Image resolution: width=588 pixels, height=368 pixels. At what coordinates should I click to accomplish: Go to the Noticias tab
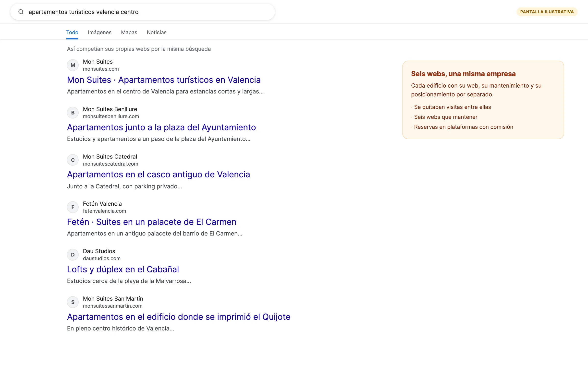pyautogui.click(x=157, y=32)
